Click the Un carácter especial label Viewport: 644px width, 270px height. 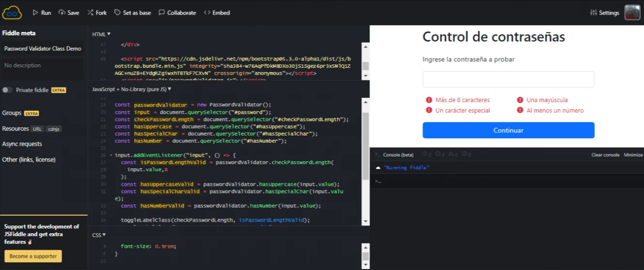462,110
